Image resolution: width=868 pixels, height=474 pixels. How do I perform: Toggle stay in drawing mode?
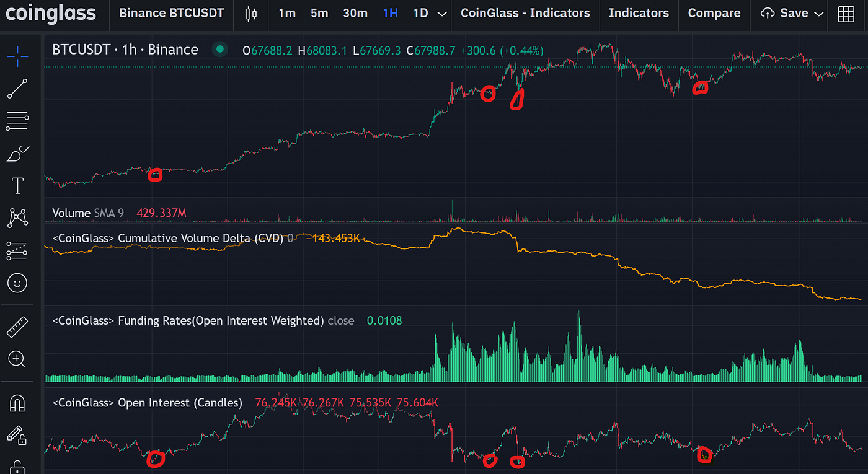click(17, 436)
